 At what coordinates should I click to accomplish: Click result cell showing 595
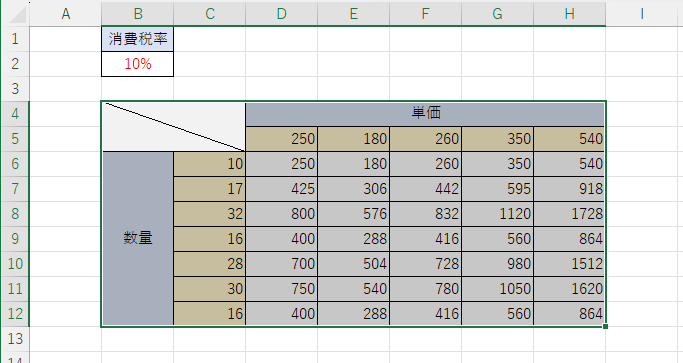[497, 189]
